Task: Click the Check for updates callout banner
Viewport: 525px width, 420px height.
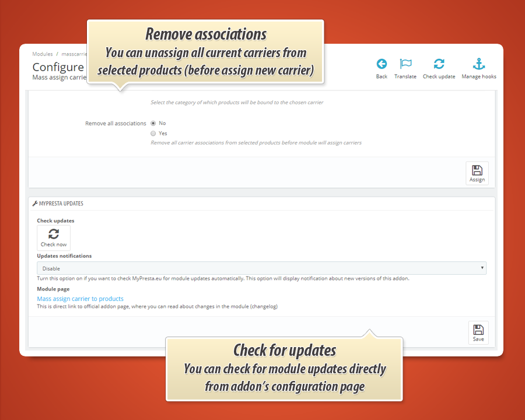Action: pyautogui.click(x=284, y=368)
